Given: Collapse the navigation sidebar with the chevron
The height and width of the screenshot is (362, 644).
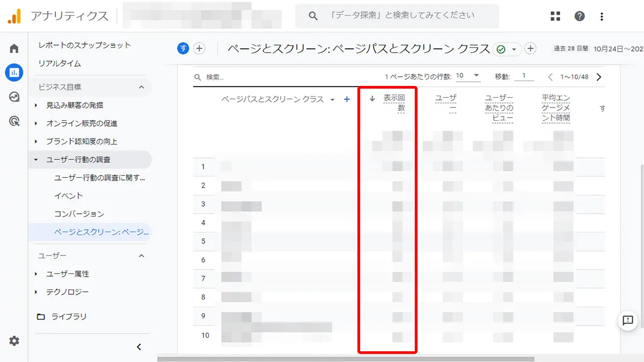Looking at the screenshot, I should coord(139,346).
